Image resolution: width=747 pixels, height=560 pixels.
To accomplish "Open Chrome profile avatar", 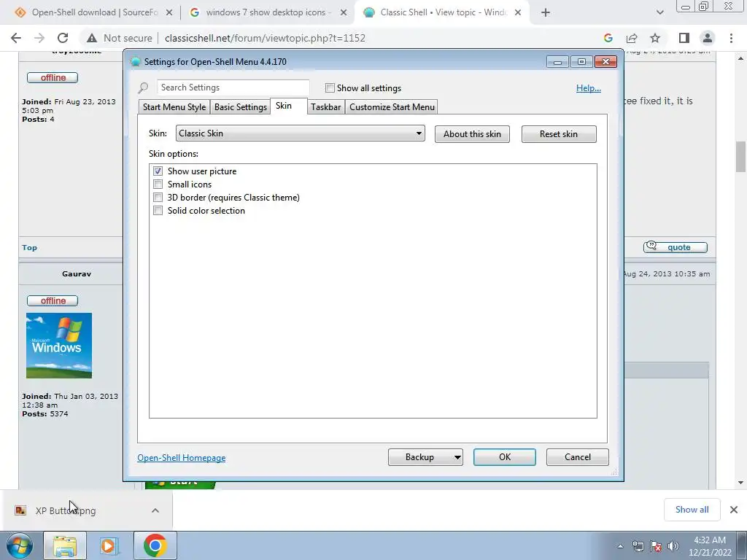I will click(x=708, y=38).
